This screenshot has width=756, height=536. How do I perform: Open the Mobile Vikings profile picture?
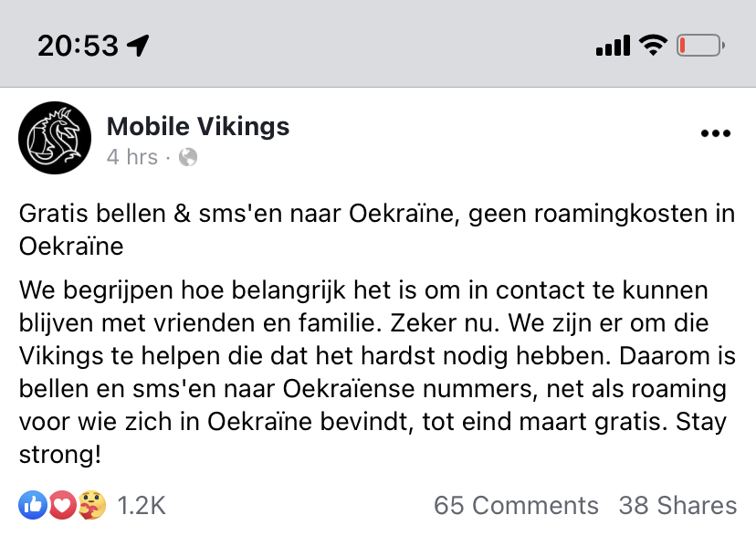pyautogui.click(x=55, y=138)
